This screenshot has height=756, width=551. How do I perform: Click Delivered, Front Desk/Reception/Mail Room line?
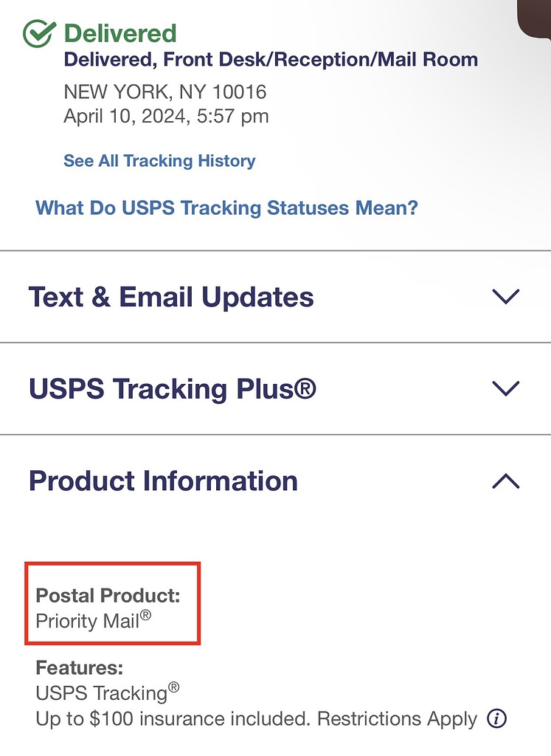(271, 60)
